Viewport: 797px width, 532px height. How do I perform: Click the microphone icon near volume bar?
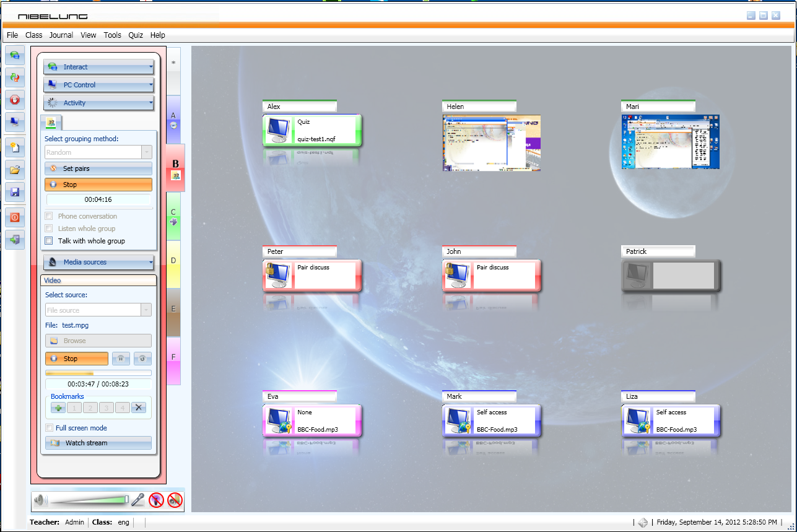point(138,500)
